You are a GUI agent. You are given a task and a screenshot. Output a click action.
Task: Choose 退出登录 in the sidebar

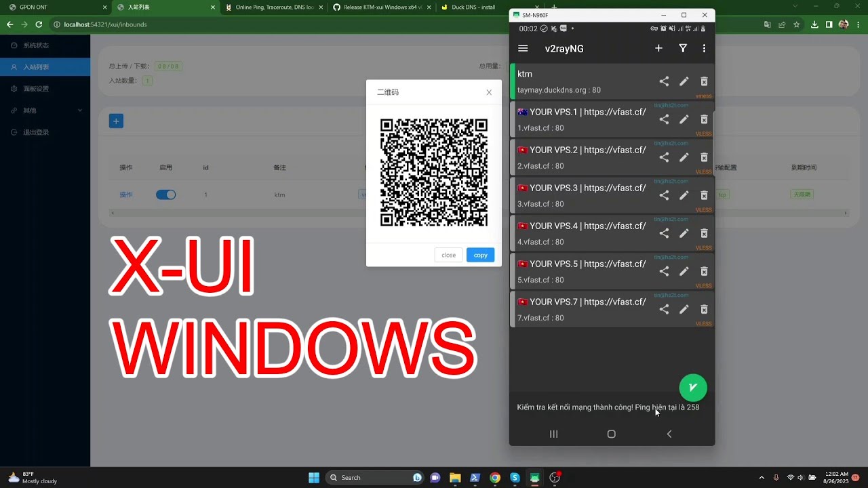point(45,132)
